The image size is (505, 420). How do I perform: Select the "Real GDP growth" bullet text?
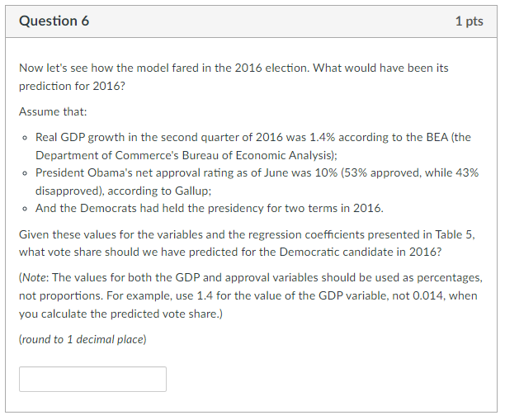point(79,137)
